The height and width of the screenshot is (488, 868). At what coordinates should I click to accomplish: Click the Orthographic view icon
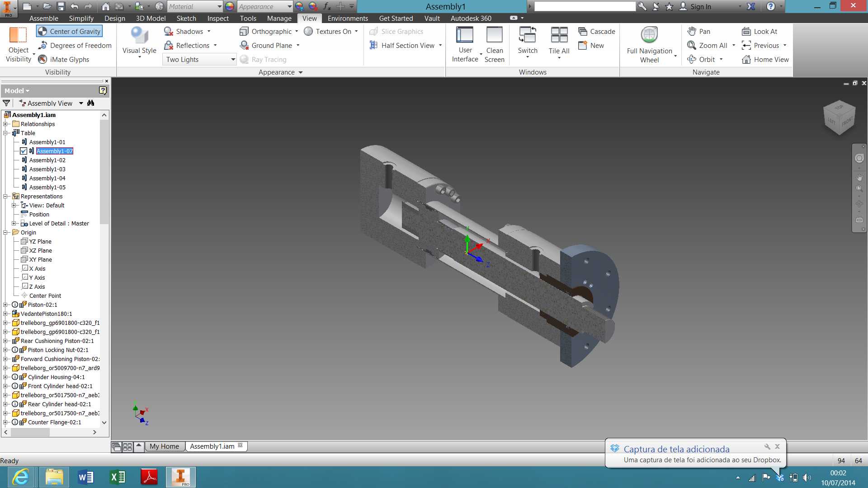(x=244, y=31)
